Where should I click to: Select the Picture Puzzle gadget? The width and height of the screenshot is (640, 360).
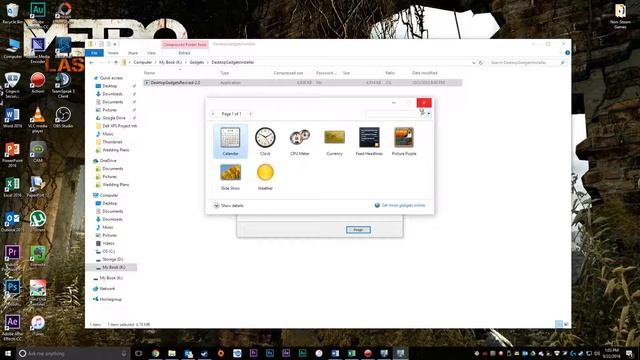pyautogui.click(x=404, y=141)
